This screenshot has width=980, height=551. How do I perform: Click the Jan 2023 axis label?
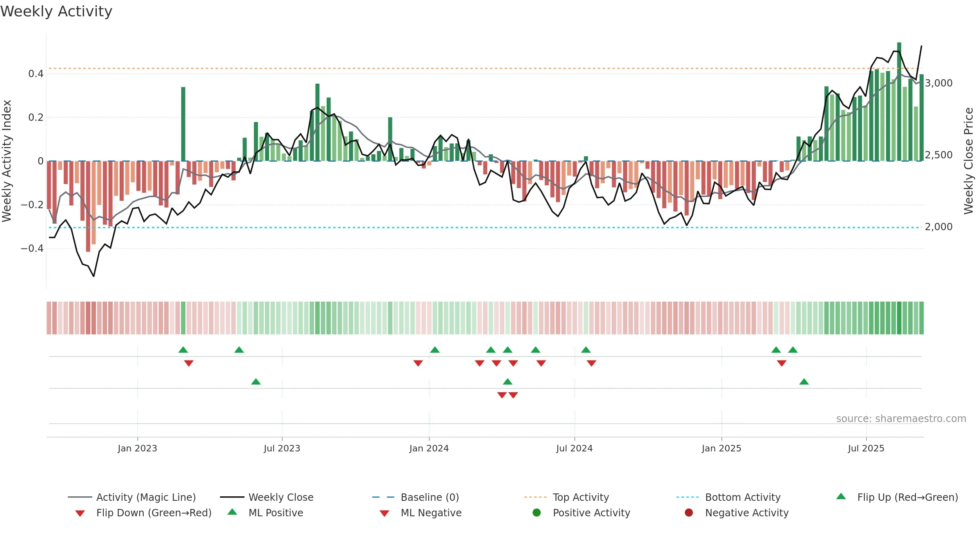click(137, 448)
